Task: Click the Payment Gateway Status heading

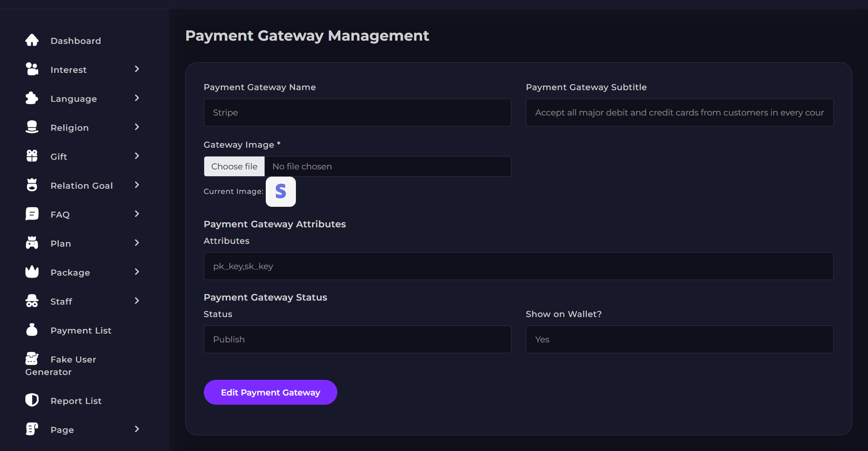Action: 265,297
